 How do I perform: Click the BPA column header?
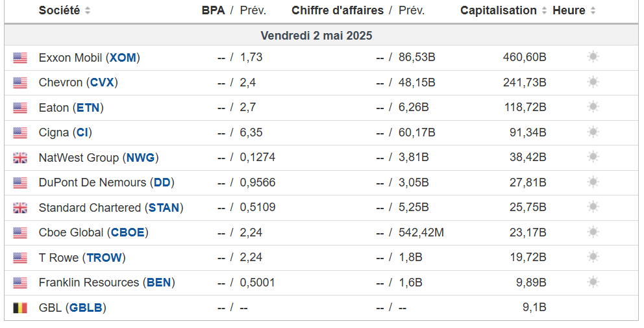tap(213, 10)
